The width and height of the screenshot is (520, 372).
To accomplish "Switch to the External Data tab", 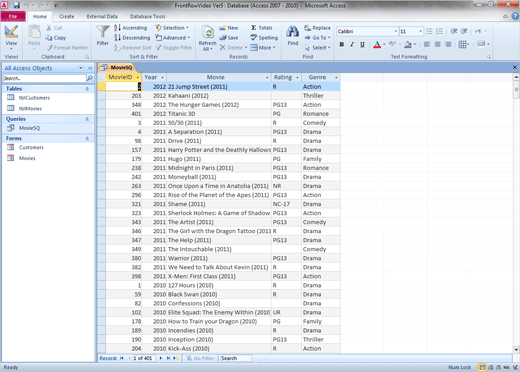I will [102, 16].
